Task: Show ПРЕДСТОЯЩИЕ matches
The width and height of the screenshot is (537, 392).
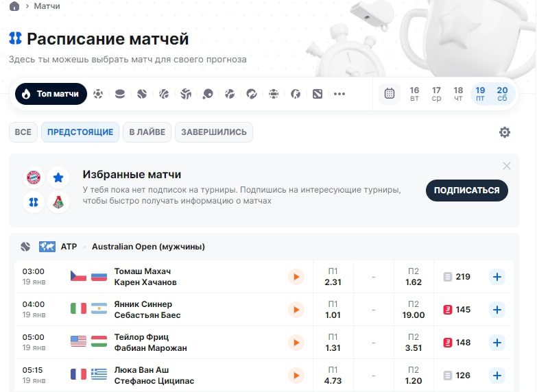Action: click(80, 132)
